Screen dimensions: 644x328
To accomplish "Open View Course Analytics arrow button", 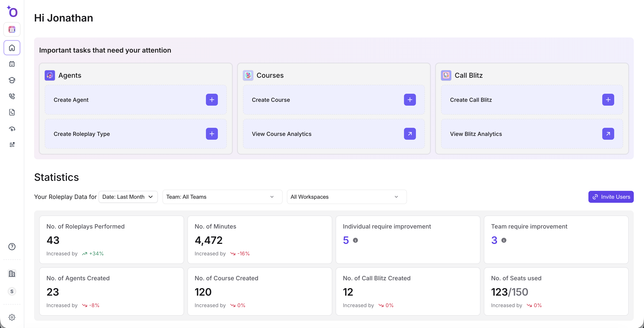I will coord(410,134).
